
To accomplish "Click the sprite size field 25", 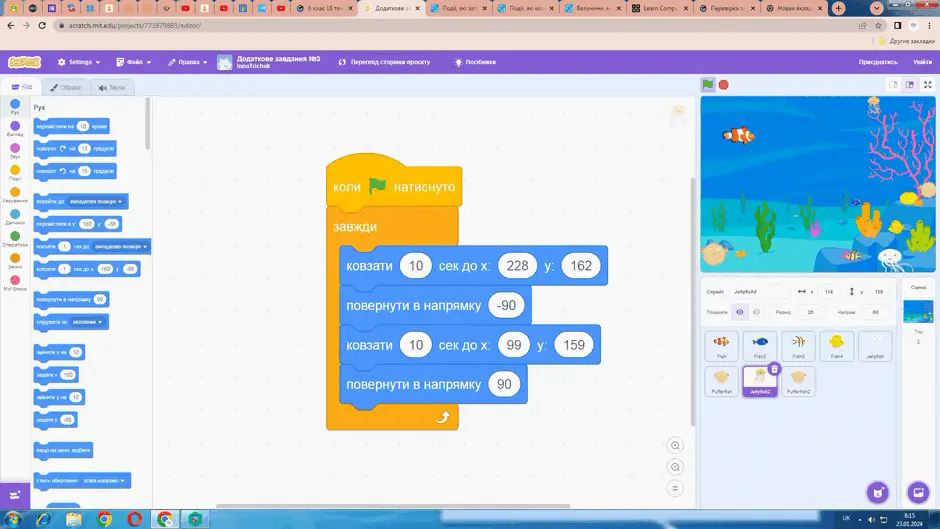I will (811, 312).
